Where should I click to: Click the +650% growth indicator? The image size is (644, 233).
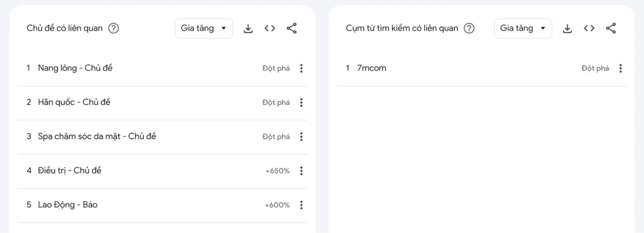(x=277, y=171)
